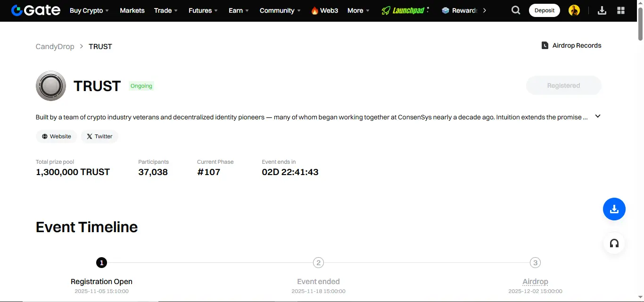The height and width of the screenshot is (302, 644).
Task: Go to CandyDrop breadcrumb
Action: pos(55,46)
